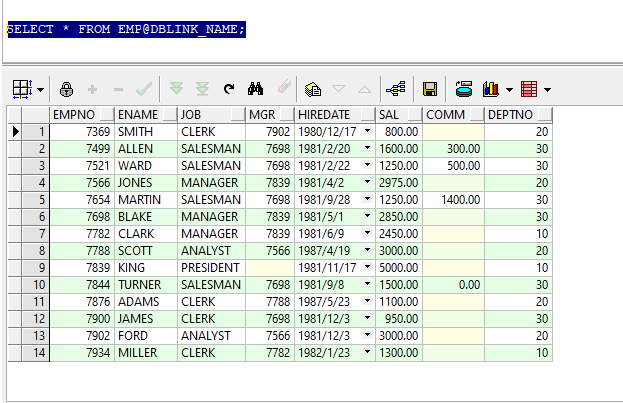Click the BLAKE name cell
Screen dimensions: 623x403
tap(146, 217)
